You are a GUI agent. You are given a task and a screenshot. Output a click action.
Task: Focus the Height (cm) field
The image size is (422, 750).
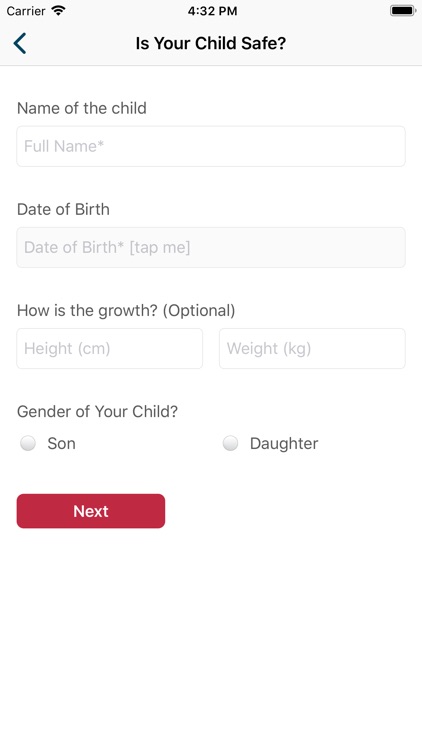(110, 348)
